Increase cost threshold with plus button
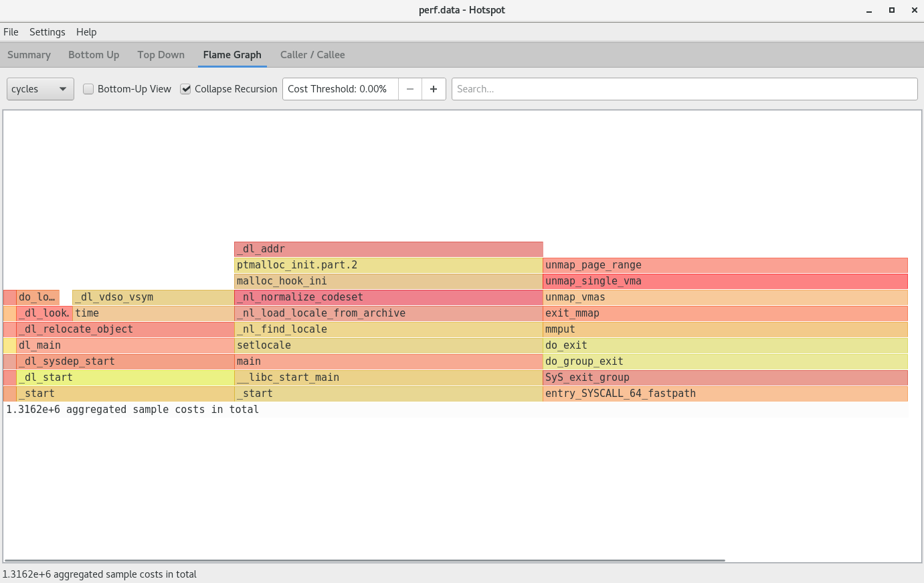Screen dimensions: 924x583 pyautogui.click(x=434, y=89)
